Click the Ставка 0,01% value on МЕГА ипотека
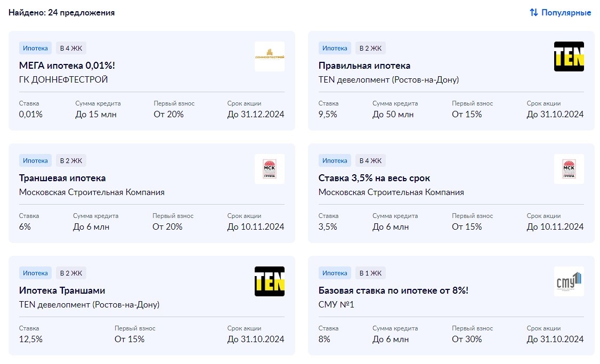 (31, 114)
